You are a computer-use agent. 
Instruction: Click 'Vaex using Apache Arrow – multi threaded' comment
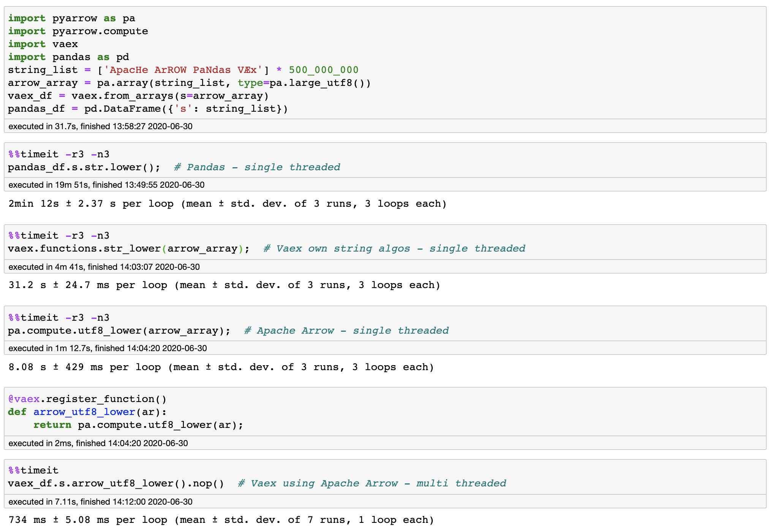[372, 483]
